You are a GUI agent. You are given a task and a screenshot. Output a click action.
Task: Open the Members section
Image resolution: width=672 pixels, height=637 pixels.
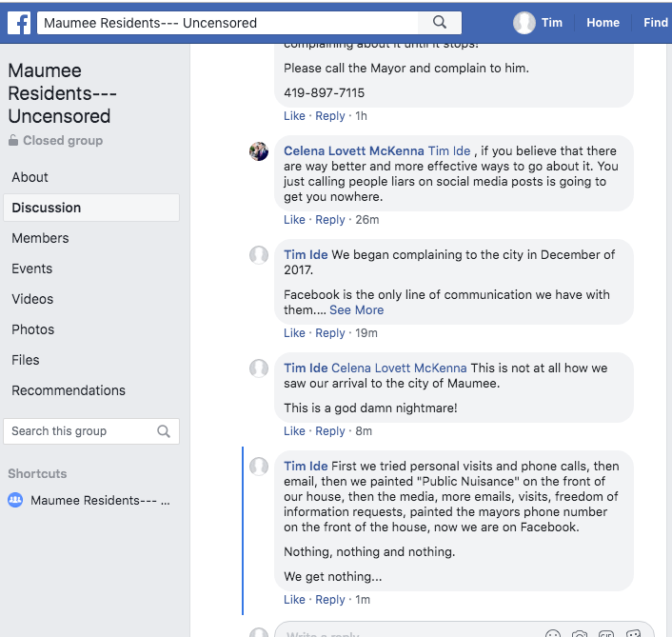(x=40, y=238)
